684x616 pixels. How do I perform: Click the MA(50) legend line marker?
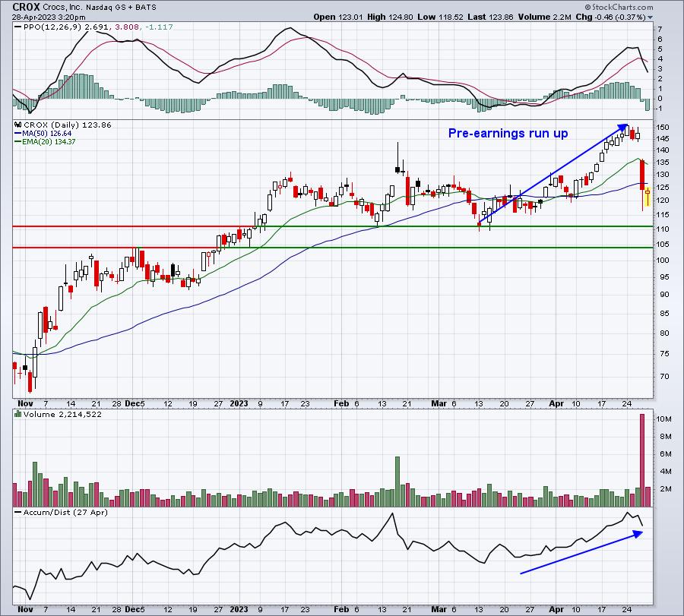18,134
